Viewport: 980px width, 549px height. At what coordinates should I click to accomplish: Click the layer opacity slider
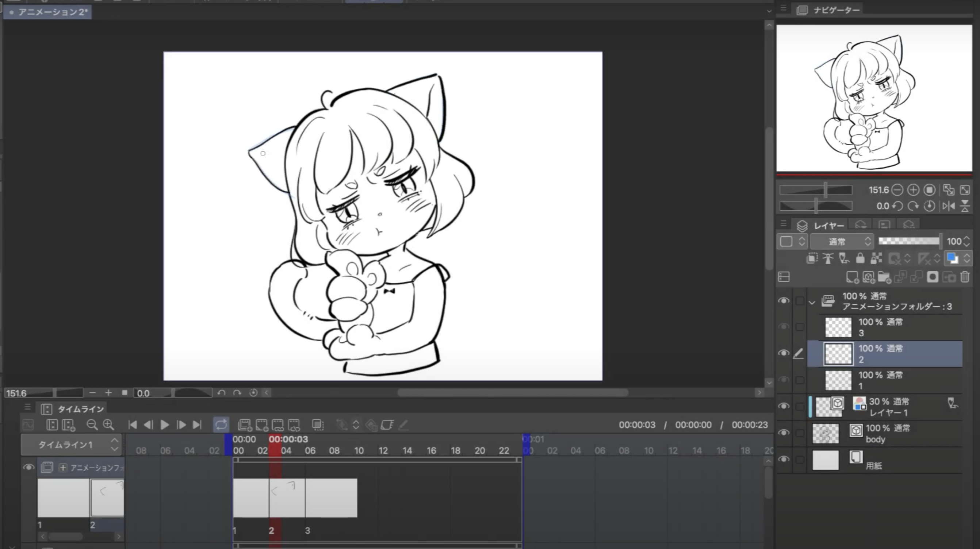click(908, 241)
